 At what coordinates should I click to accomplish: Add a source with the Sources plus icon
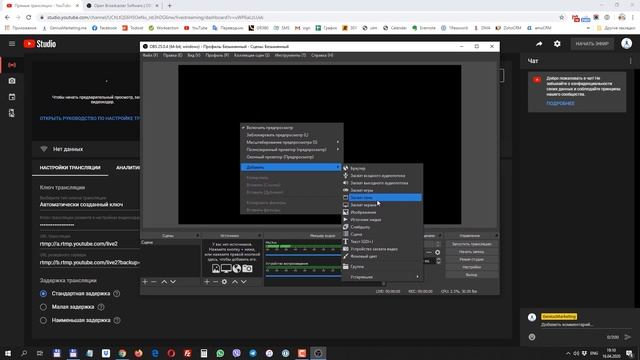207,282
